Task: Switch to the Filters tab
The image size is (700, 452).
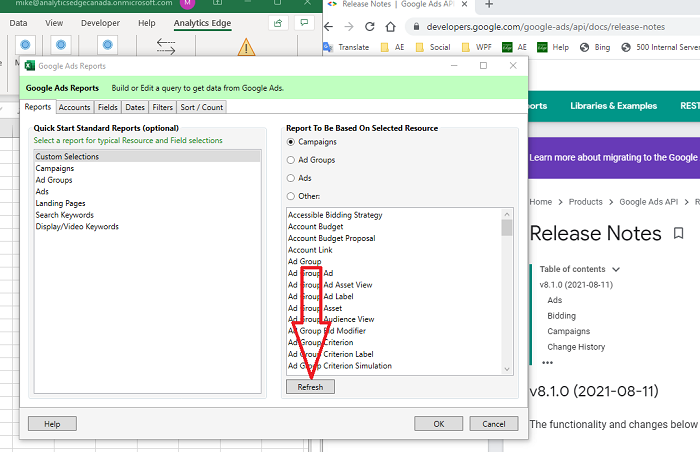Action: point(162,107)
